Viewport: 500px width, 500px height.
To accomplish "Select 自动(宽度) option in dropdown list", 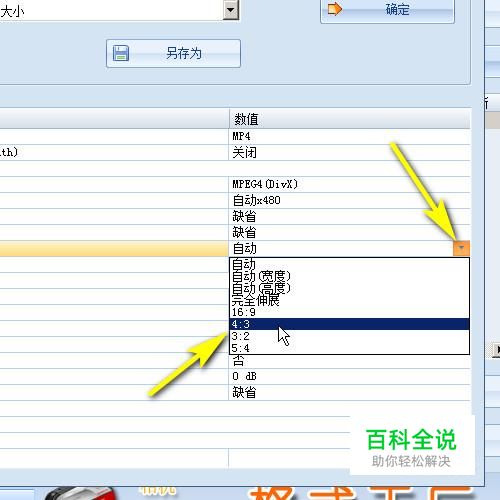I will tap(349, 276).
